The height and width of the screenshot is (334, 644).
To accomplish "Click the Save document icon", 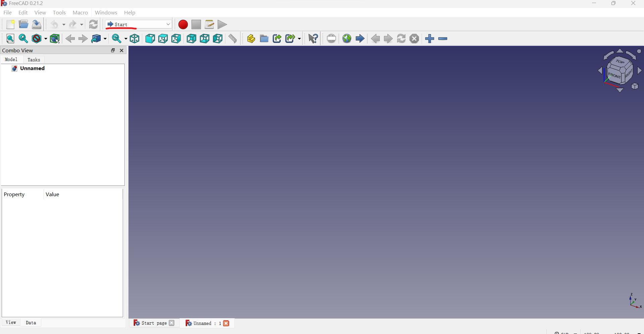I will 37,24.
